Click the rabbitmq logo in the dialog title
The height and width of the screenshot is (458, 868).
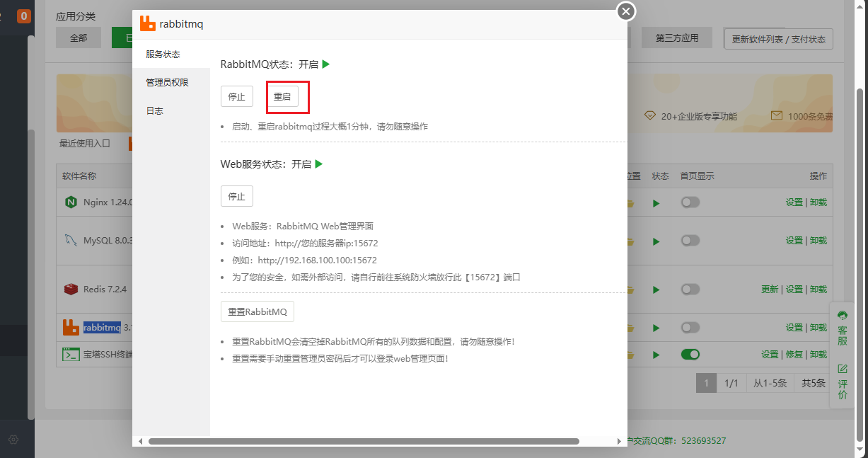(147, 24)
